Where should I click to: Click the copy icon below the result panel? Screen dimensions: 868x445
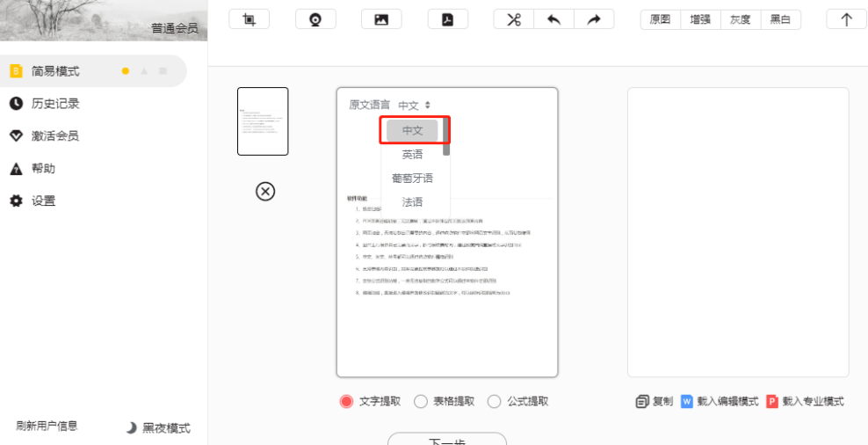642,402
